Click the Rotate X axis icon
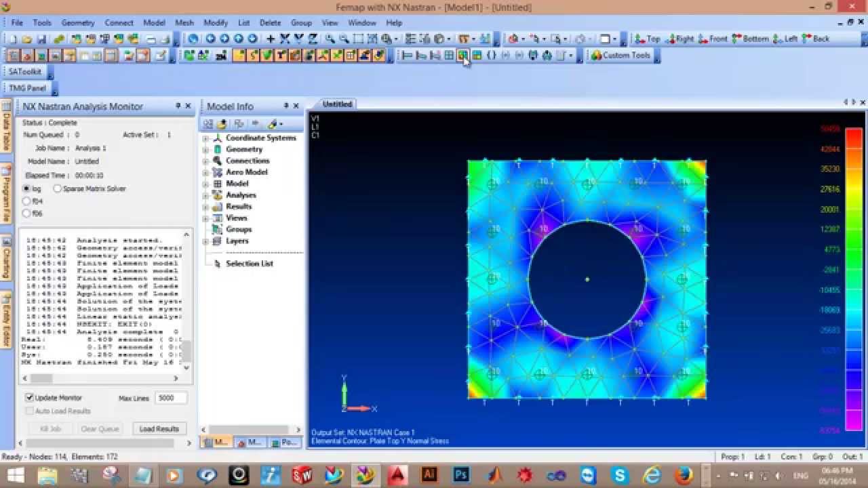This screenshot has width=868, height=488. (285, 39)
